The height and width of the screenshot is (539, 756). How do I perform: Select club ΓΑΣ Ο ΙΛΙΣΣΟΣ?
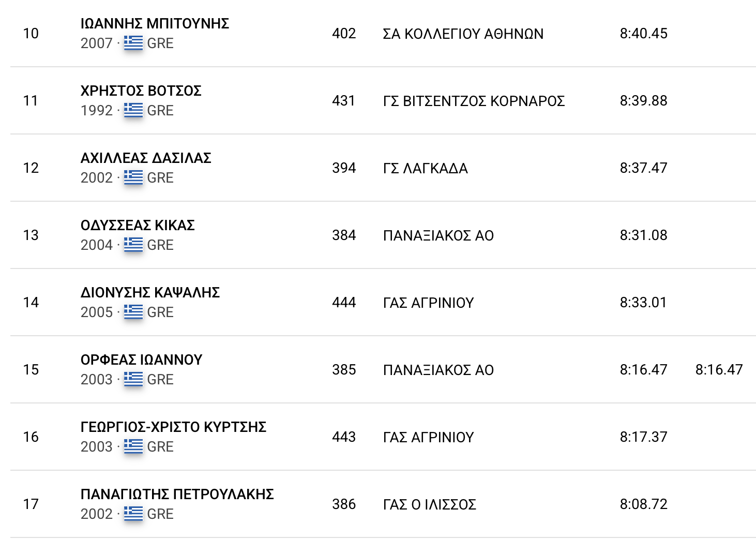click(429, 505)
